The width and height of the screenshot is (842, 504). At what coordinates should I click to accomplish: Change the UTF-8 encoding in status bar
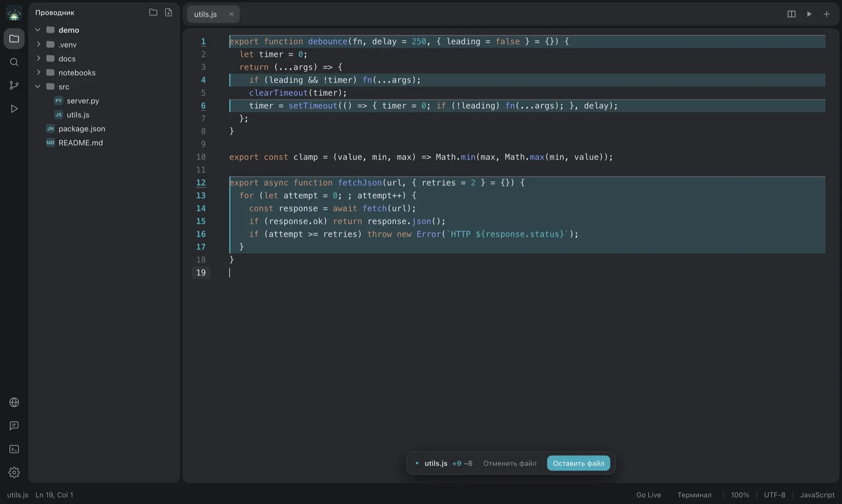point(775,495)
